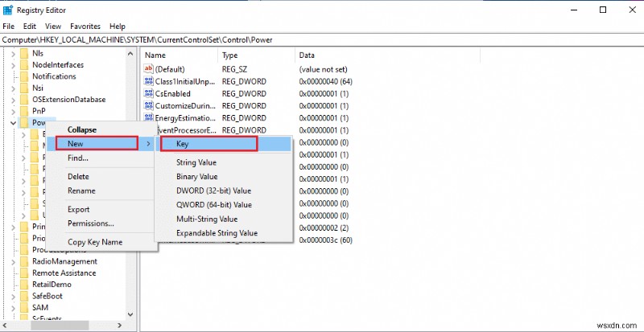Click the Remote Assistance folder icon
The width and height of the screenshot is (644, 332).
[x=25, y=273]
